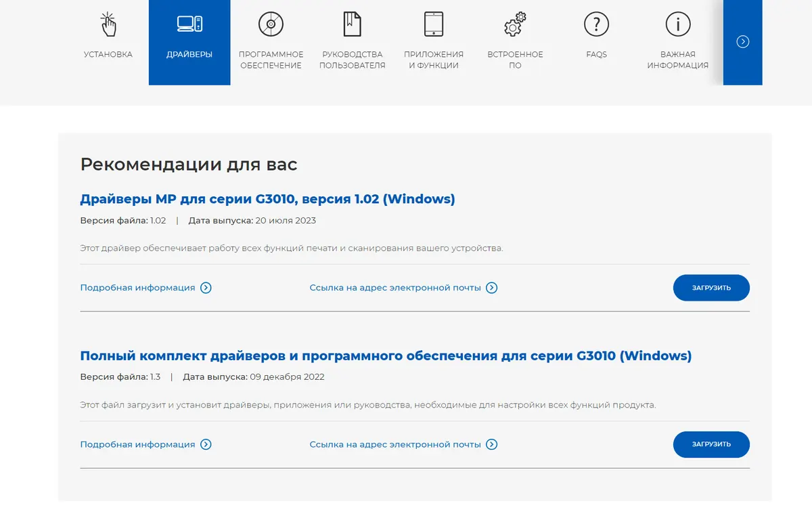The width and height of the screenshot is (812, 516).
Task: Click the disc icon for Программное обеспечение
Action: (x=271, y=24)
